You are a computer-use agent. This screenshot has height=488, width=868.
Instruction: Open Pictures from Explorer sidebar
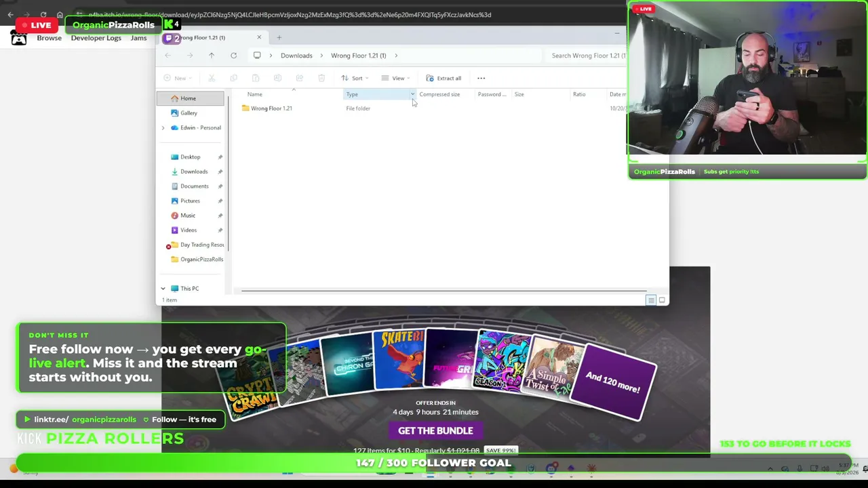click(191, 201)
